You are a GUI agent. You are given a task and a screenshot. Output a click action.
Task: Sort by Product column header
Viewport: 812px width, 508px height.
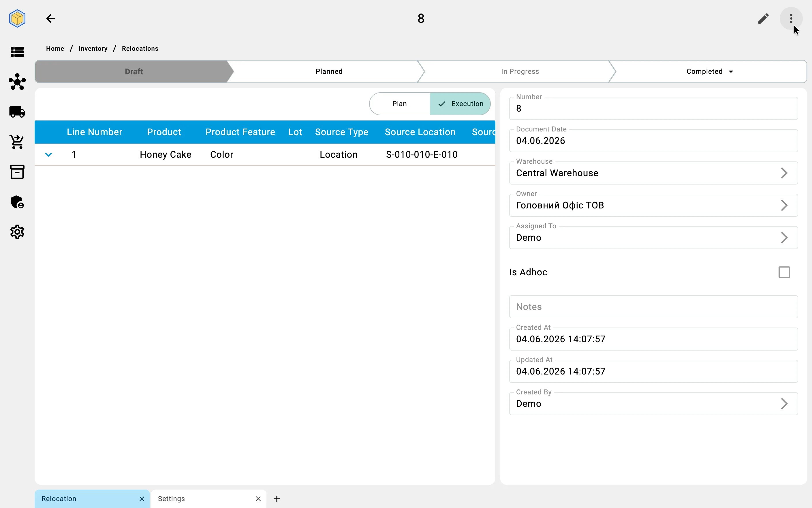(x=164, y=132)
